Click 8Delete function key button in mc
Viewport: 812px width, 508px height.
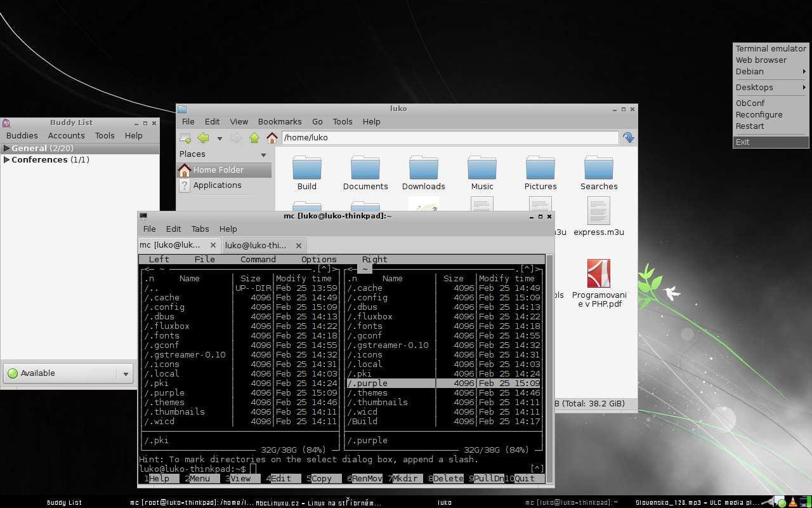click(446, 479)
